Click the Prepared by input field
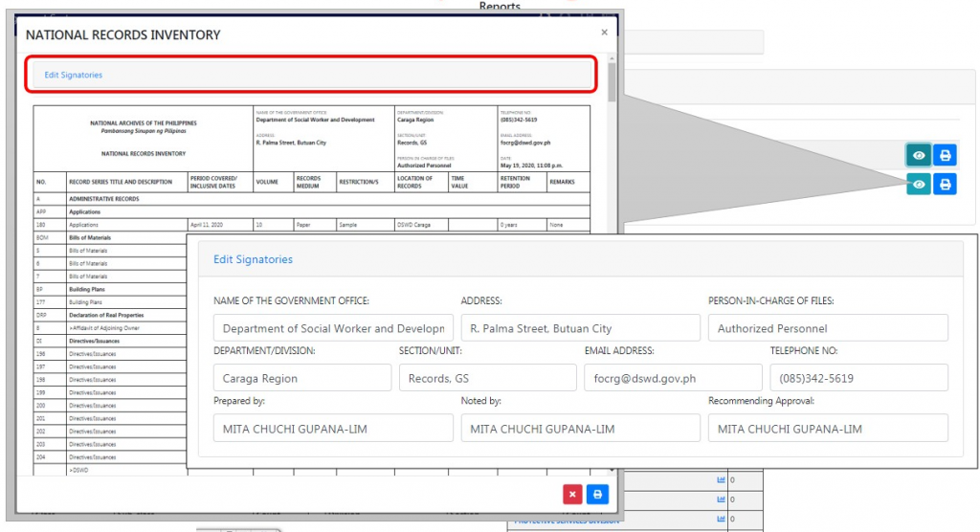The width and height of the screenshot is (980, 532). coord(333,429)
